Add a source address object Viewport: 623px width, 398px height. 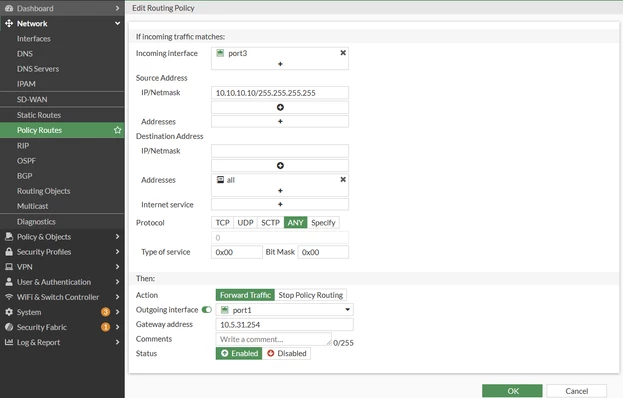pos(280,122)
